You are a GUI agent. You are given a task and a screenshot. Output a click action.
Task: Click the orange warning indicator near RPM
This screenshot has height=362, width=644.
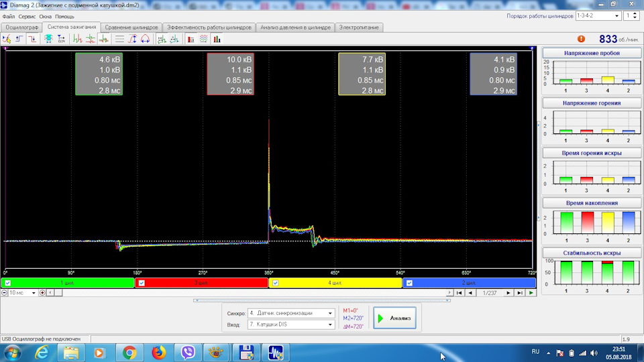[x=581, y=39]
